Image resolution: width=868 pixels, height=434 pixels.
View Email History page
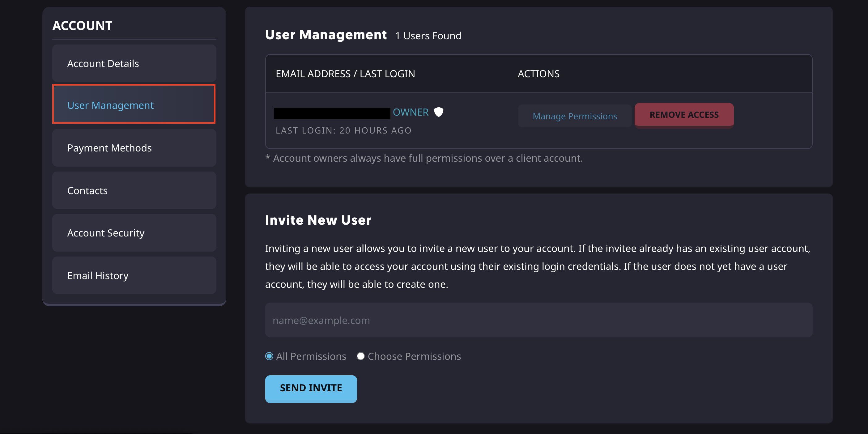pyautogui.click(x=134, y=275)
